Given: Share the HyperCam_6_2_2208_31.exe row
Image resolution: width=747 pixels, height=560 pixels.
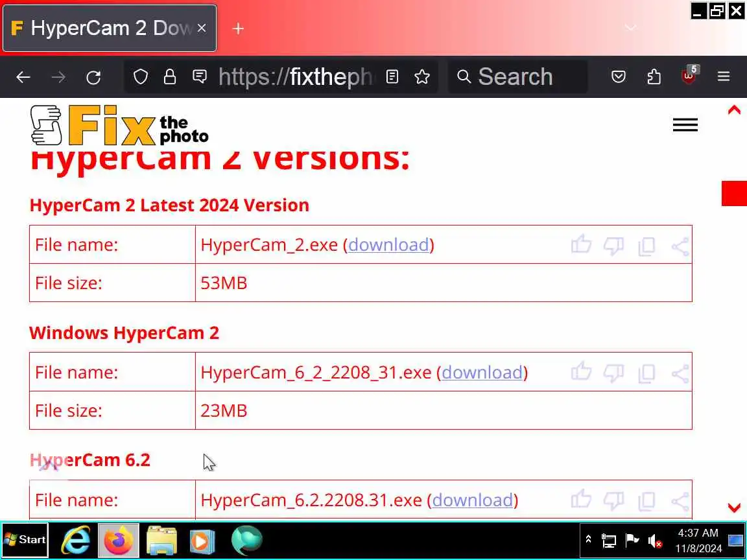Looking at the screenshot, I should pyautogui.click(x=680, y=374).
